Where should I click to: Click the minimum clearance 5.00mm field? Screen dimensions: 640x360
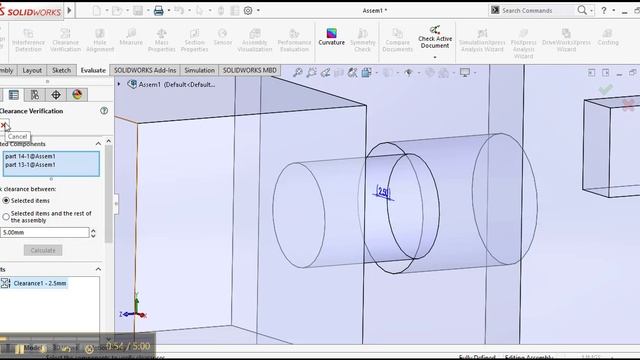(x=44, y=232)
